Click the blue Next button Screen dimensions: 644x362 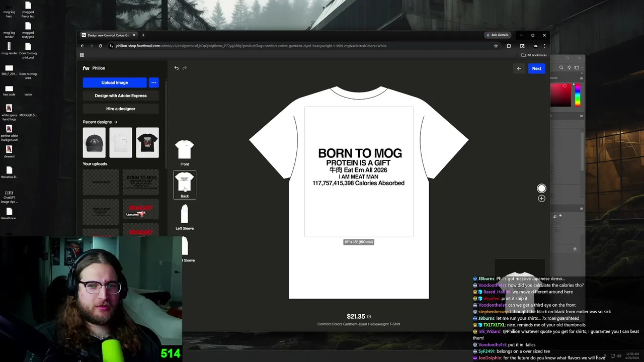click(537, 68)
